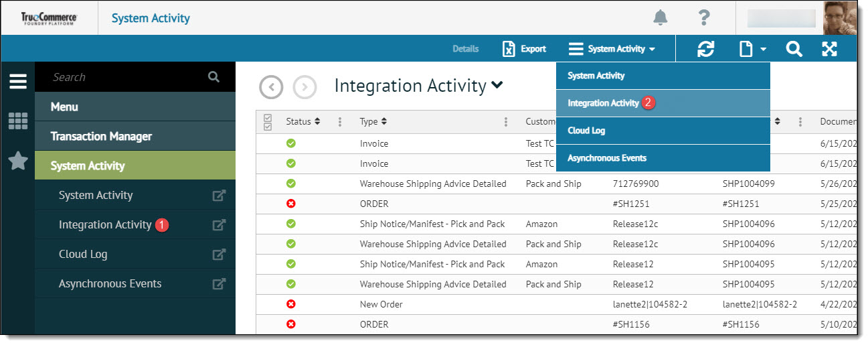Choose Asynchronous Events in dropdown menu
868x345 pixels.
607,158
